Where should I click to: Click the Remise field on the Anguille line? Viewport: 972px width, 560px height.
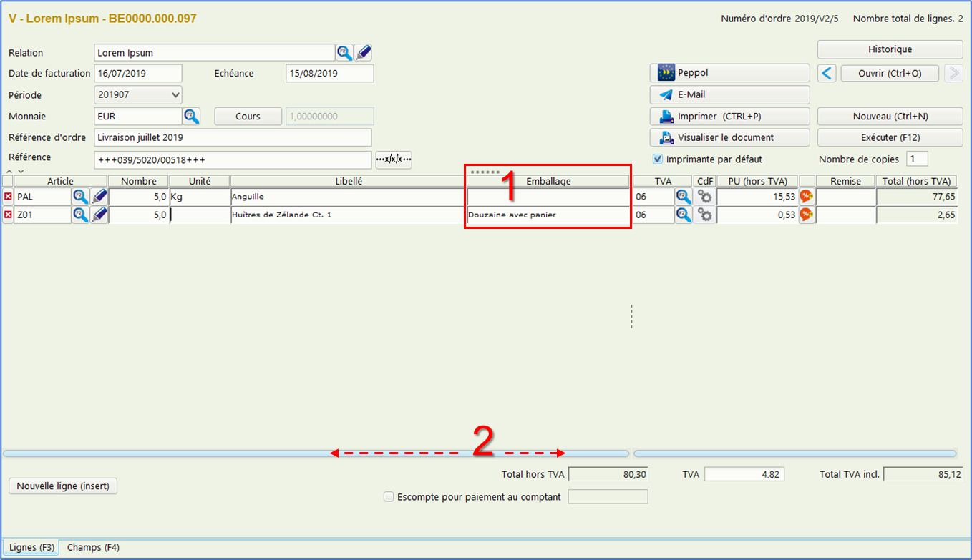point(846,196)
